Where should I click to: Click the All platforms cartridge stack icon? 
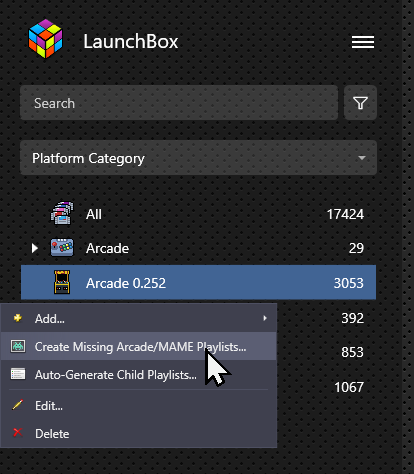click(62, 213)
